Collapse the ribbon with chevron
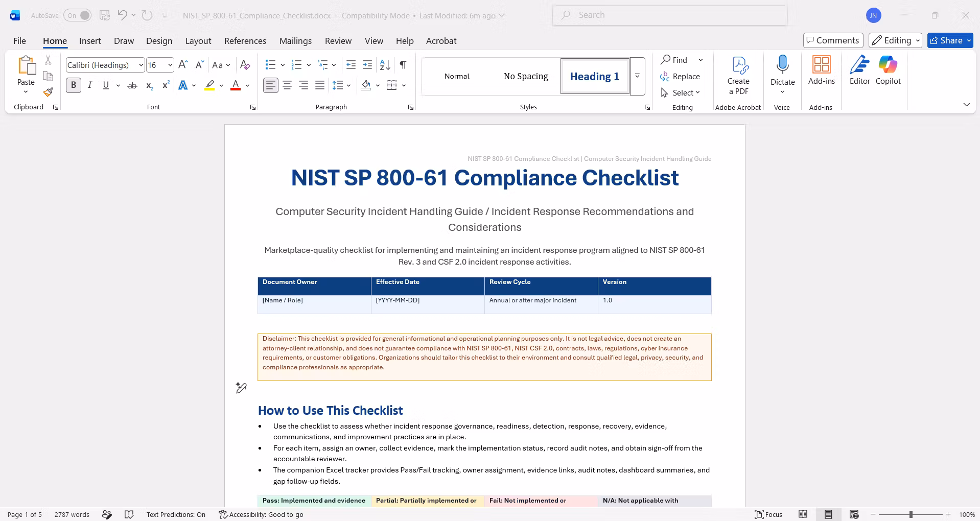The height and width of the screenshot is (521, 980). (x=967, y=105)
